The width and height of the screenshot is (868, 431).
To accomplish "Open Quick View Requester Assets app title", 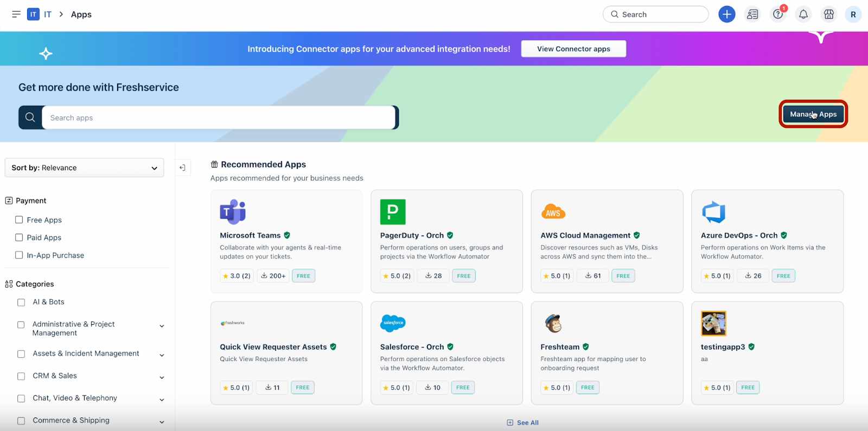I will (273, 347).
